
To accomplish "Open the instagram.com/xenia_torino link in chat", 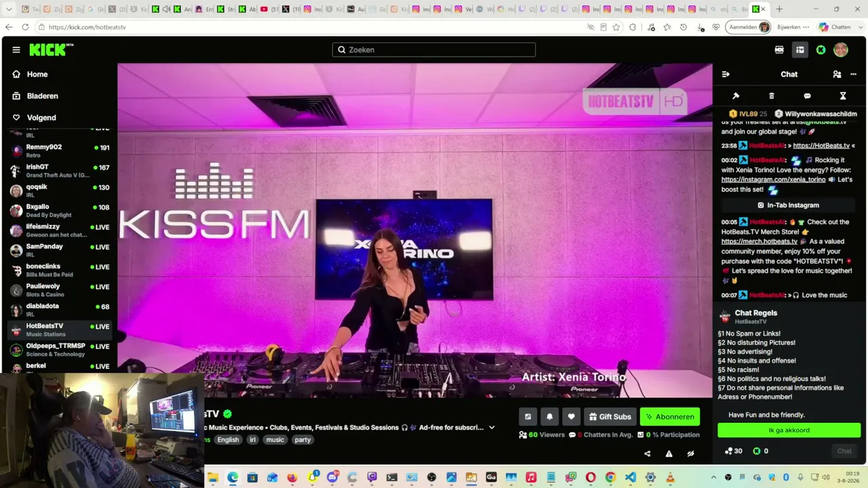I will pos(773,180).
